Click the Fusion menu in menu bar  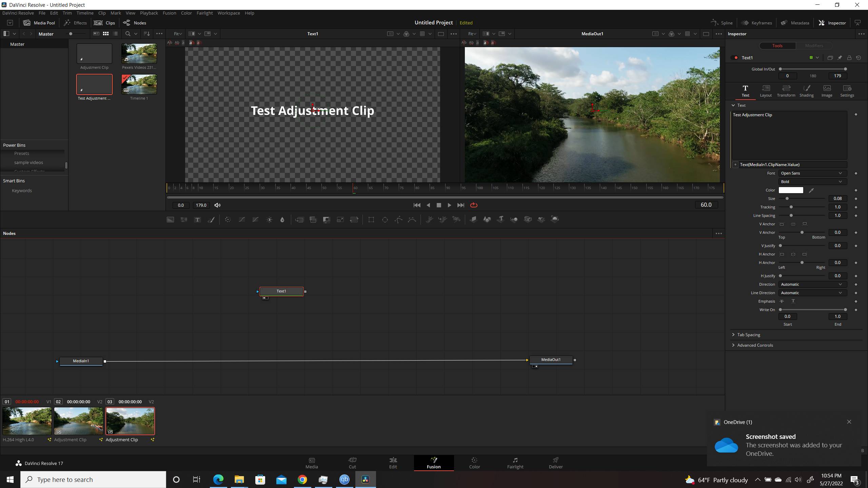pos(169,13)
